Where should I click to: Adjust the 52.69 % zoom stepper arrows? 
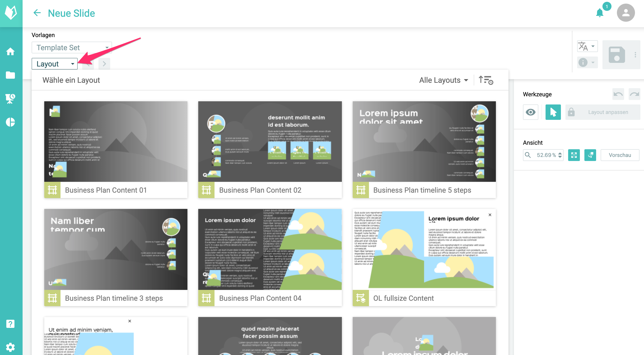click(560, 155)
